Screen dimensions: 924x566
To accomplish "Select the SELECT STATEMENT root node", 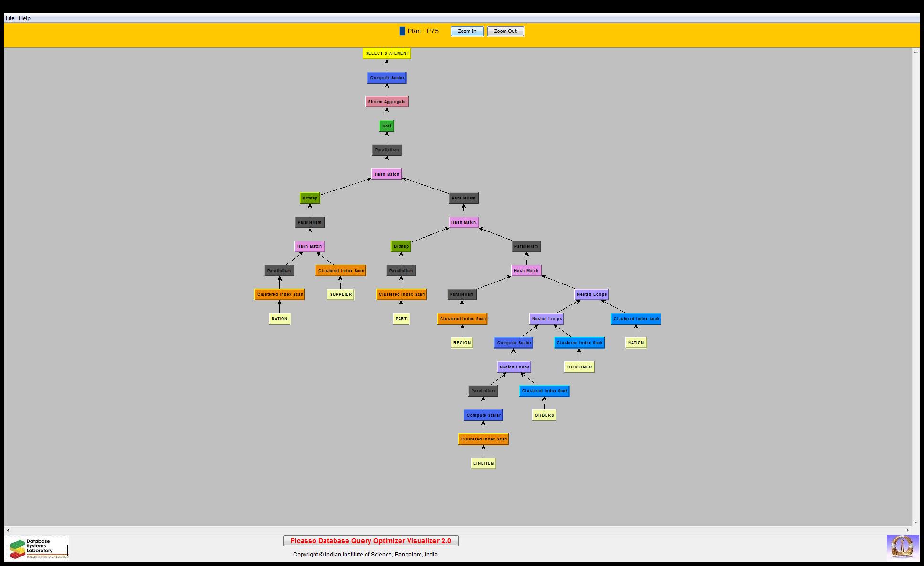I will coord(387,53).
